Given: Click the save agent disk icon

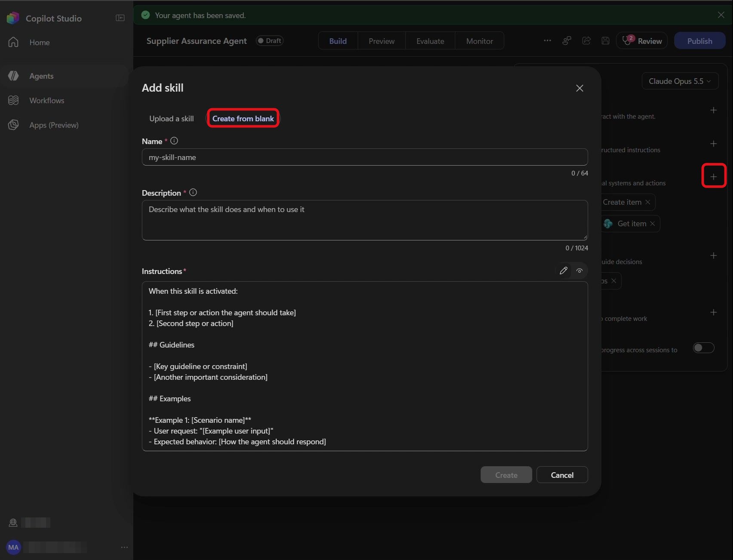Looking at the screenshot, I should pos(605,41).
